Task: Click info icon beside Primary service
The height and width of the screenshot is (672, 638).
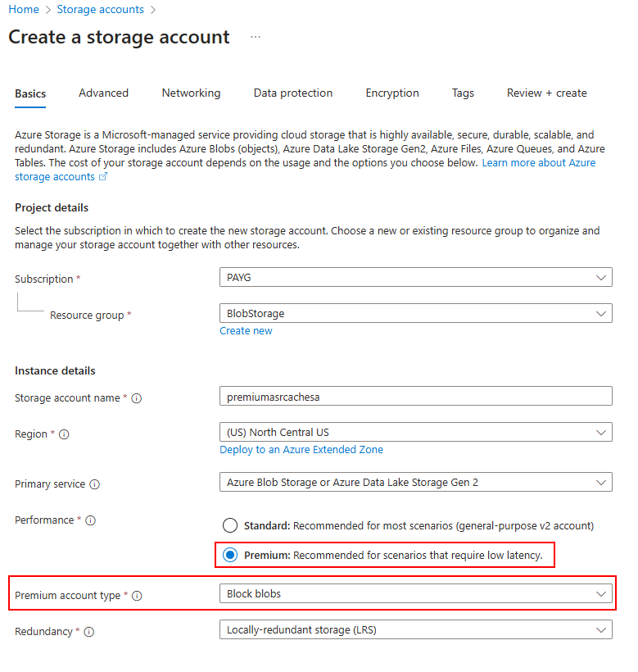Action: pyautogui.click(x=94, y=484)
